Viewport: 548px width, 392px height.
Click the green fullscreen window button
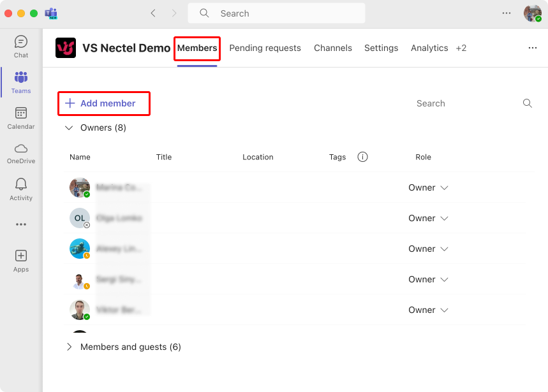(34, 13)
